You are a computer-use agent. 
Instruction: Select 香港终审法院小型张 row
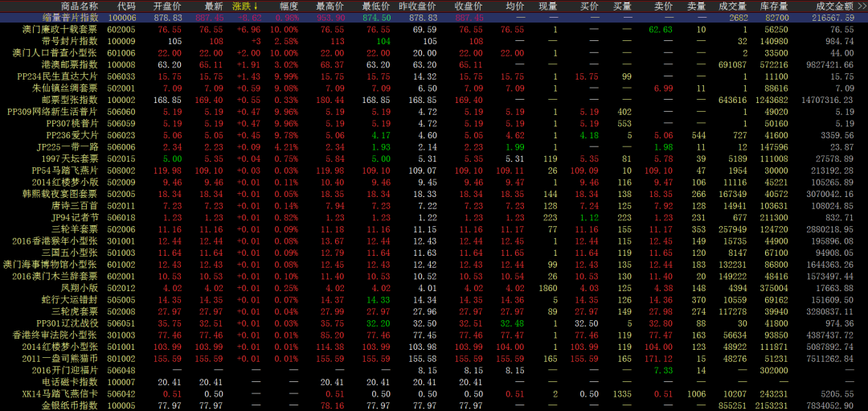[434, 335]
